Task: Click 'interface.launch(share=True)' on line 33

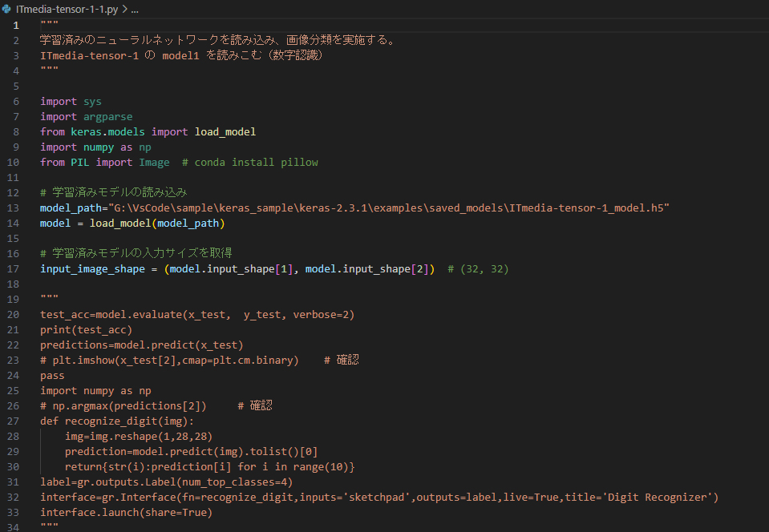Action: [126, 512]
